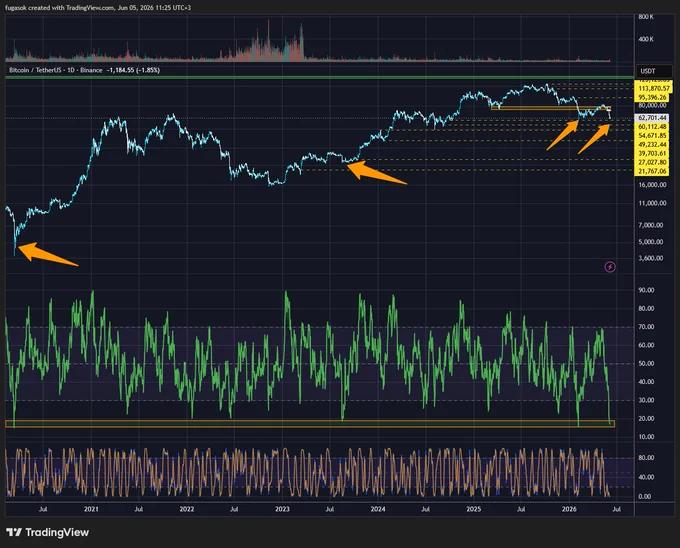The width and height of the screenshot is (680, 548).
Task: Click the 10.00 RSI scale value
Action: [646, 437]
